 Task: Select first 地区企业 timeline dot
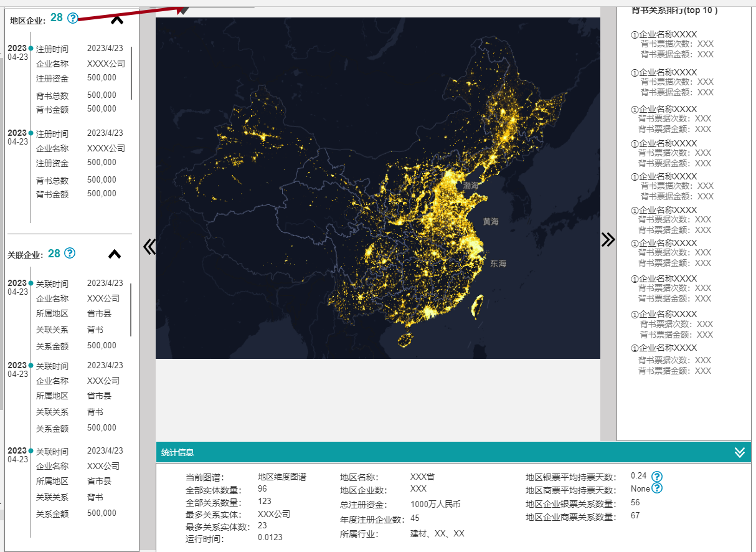[31, 48]
